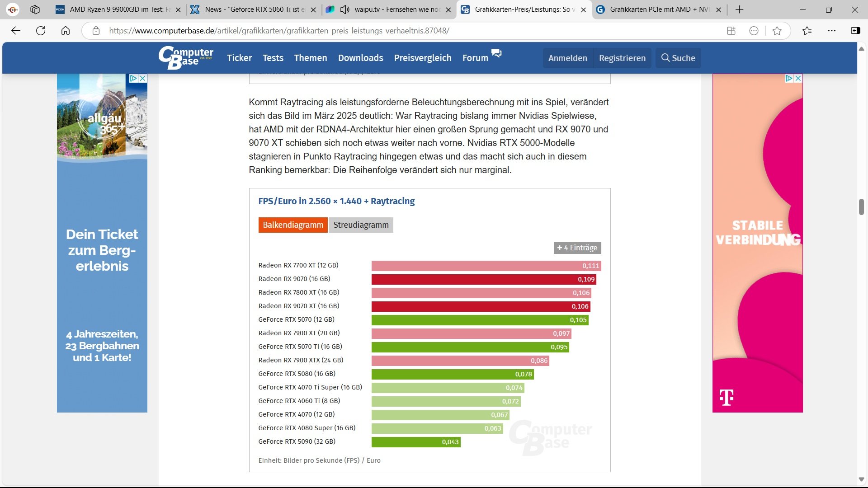
Task: Open the face icon button in address bar
Action: tap(754, 31)
